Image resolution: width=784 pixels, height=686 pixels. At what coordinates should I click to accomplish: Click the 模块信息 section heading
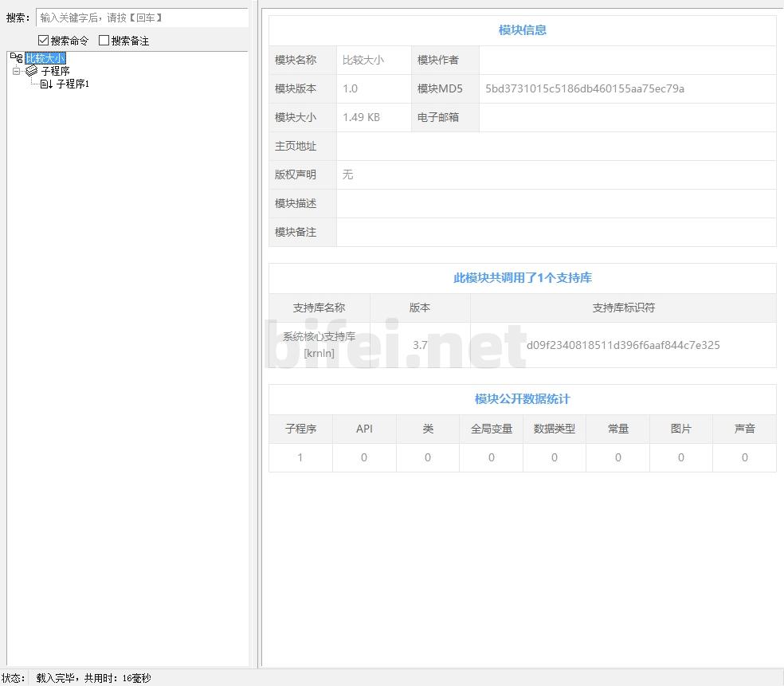(522, 30)
